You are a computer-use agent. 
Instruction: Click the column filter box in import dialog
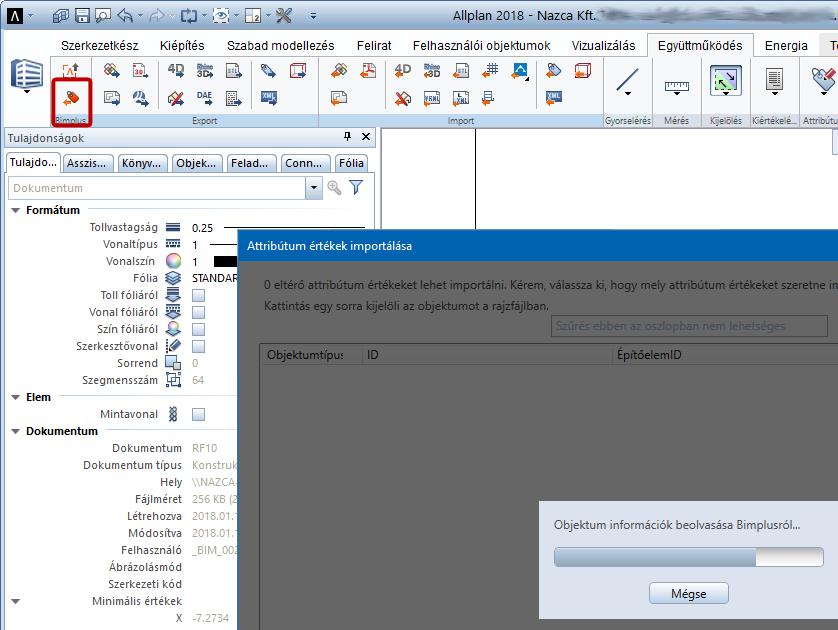click(689, 326)
